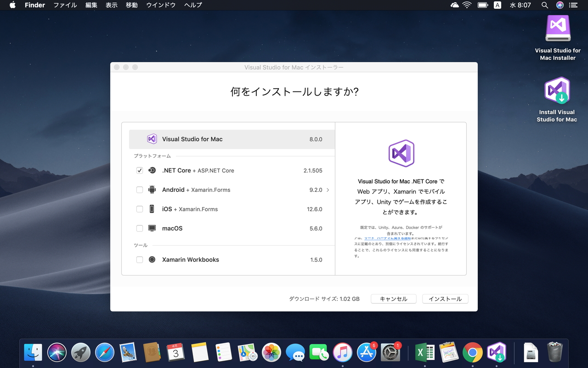Viewport: 588px width, 368px height.
Task: Click the macOS display icon
Action: point(152,228)
